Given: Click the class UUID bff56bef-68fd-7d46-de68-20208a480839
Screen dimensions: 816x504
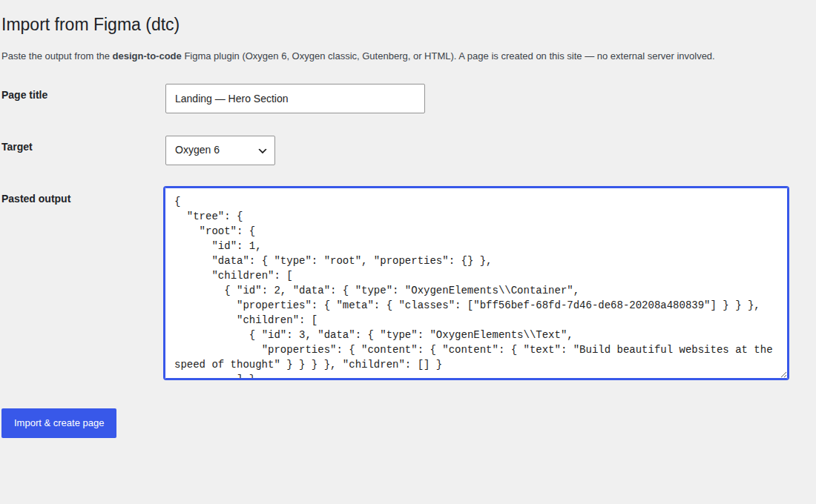Looking at the screenshot, I should [592, 305].
